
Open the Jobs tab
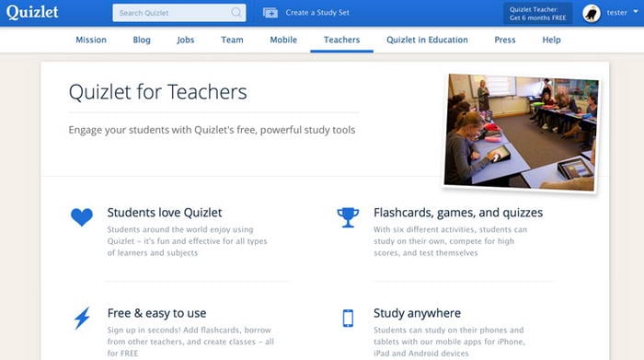click(186, 40)
